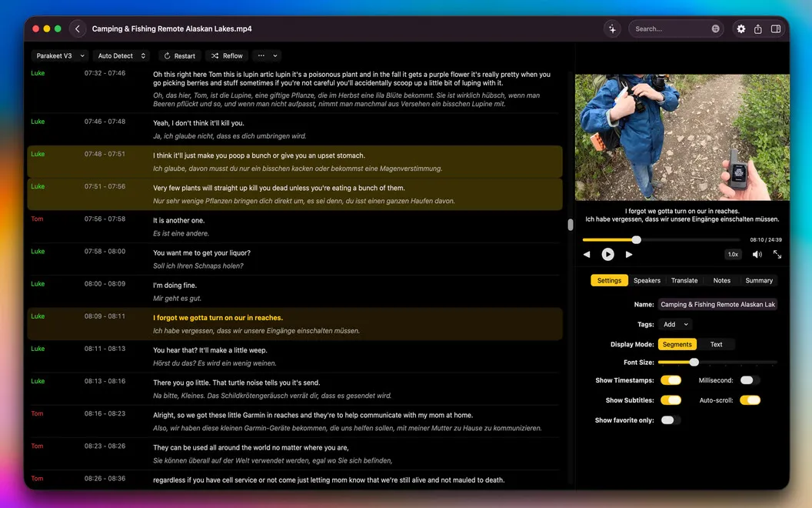Click the transcript scrollbar handle

[570, 225]
